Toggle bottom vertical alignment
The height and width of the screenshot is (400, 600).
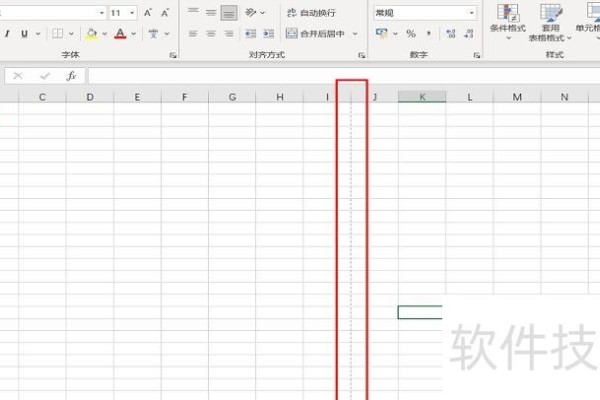pyautogui.click(x=229, y=13)
